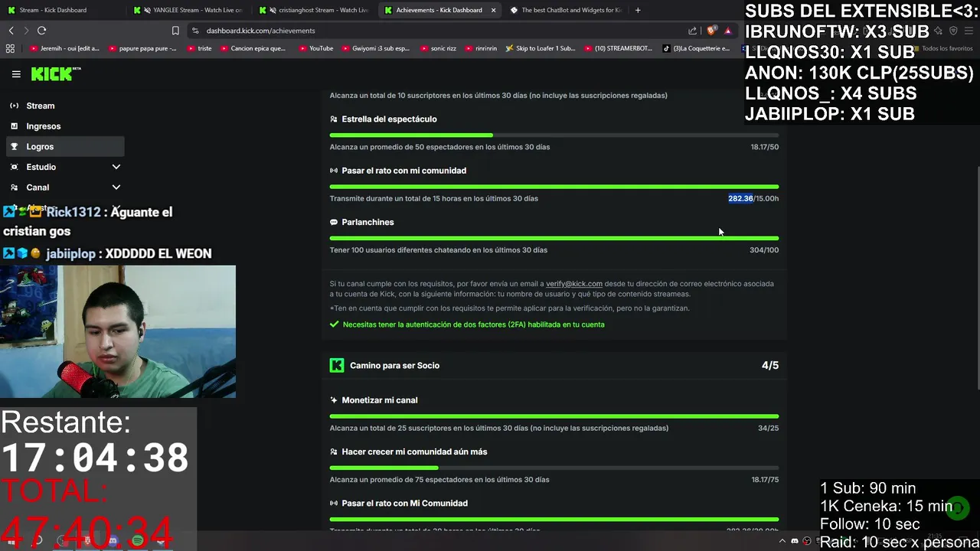Click Kick icon beside Camino para ser Socio
980x551 pixels.
click(337, 365)
